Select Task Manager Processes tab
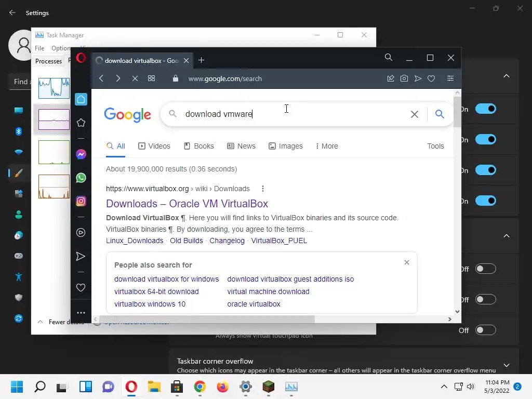The width and height of the screenshot is (532, 399). pos(48,61)
